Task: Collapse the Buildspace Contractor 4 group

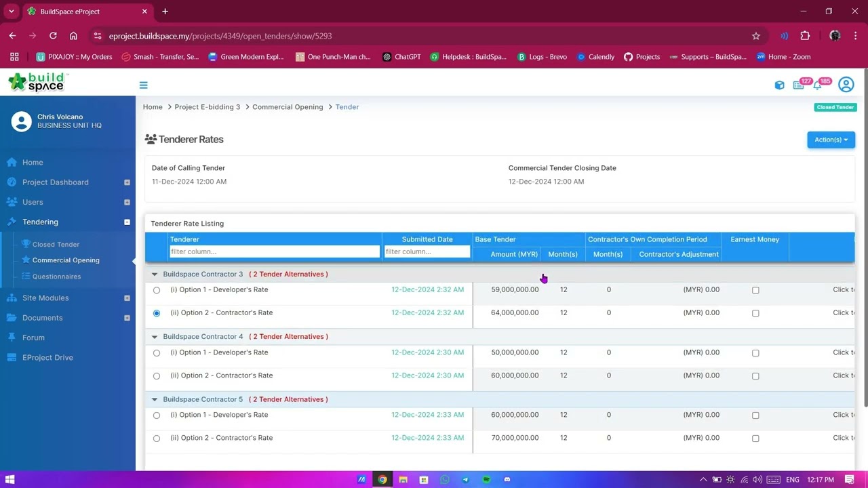Action: [x=155, y=337]
